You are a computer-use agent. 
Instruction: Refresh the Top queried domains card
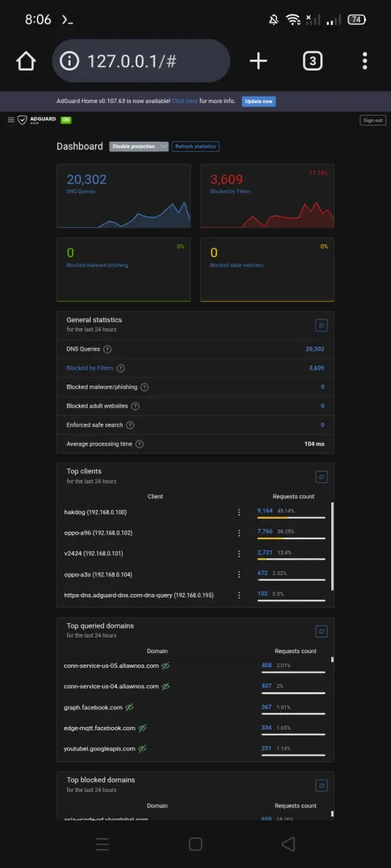[x=322, y=631]
